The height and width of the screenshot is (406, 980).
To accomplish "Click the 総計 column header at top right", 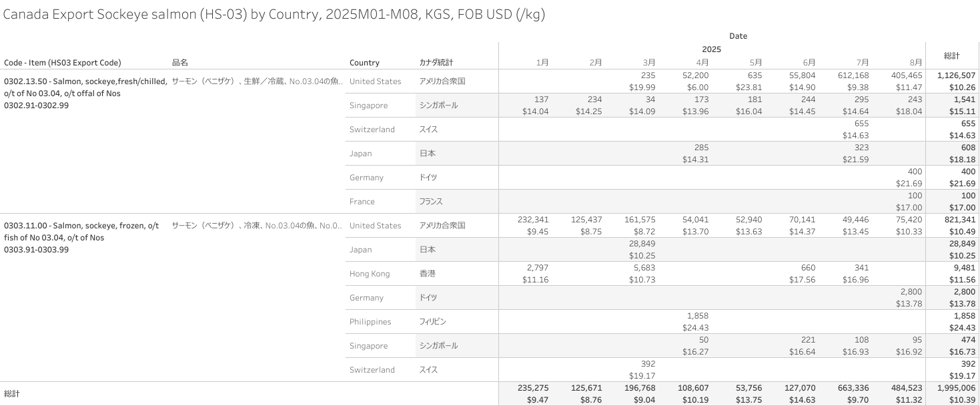I will pos(951,55).
